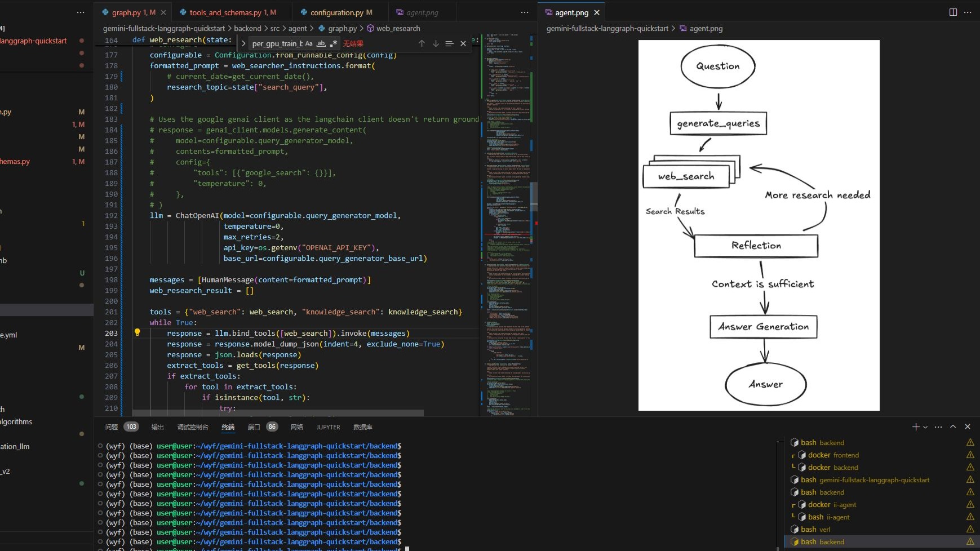Open the agent folder breadcrumb dropdown
Screen dimensions: 980x551
[298, 28]
